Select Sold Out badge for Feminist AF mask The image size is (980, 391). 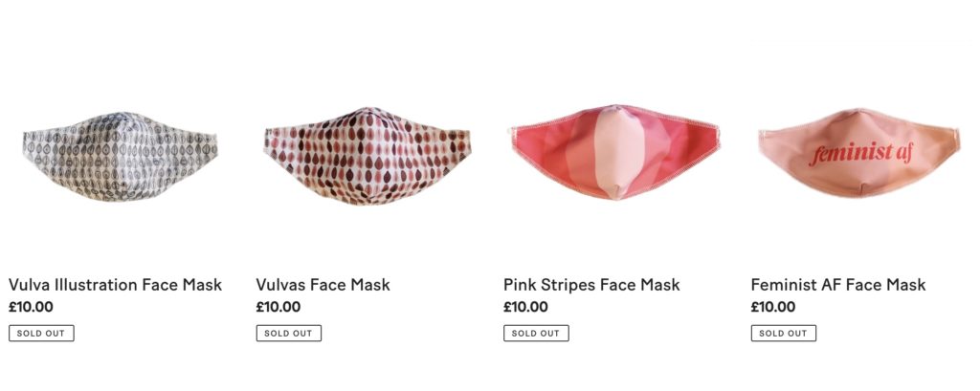783,334
